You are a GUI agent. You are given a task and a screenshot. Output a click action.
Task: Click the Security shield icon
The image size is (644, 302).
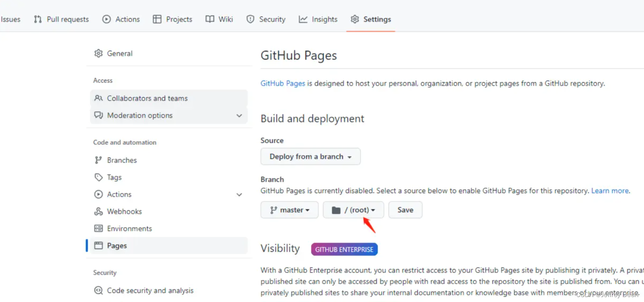[250, 19]
